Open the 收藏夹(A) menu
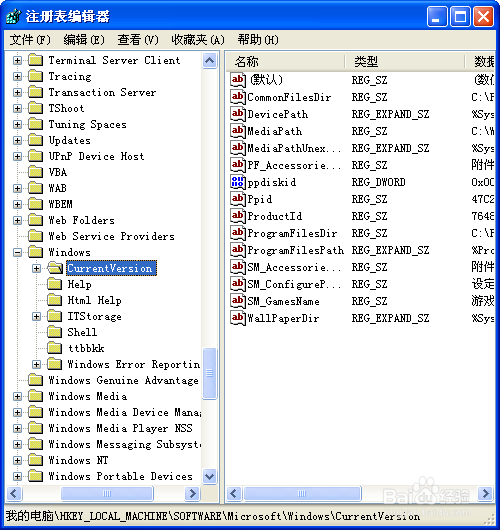The height and width of the screenshot is (530, 500). [198, 40]
